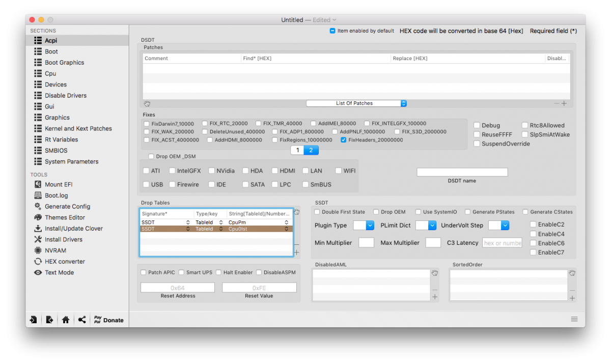Click the home icon in bottom toolbar
Image resolution: width=611 pixels, height=364 pixels.
(x=66, y=320)
